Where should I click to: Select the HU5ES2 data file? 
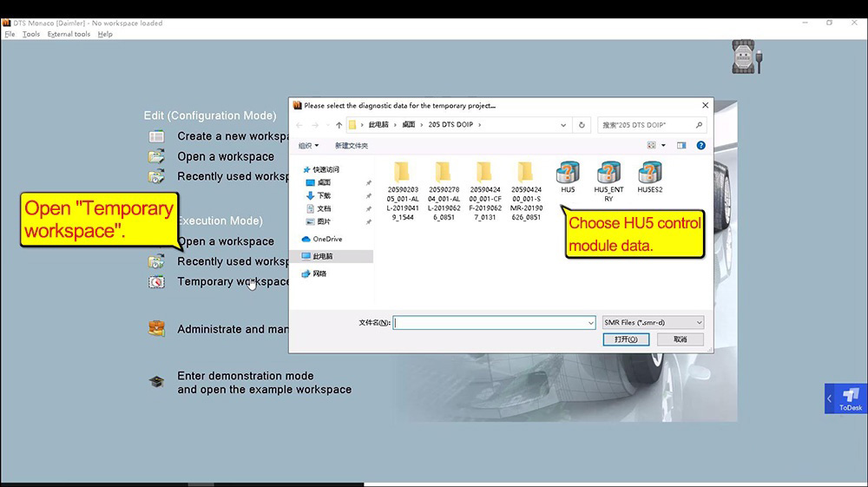[x=649, y=177]
